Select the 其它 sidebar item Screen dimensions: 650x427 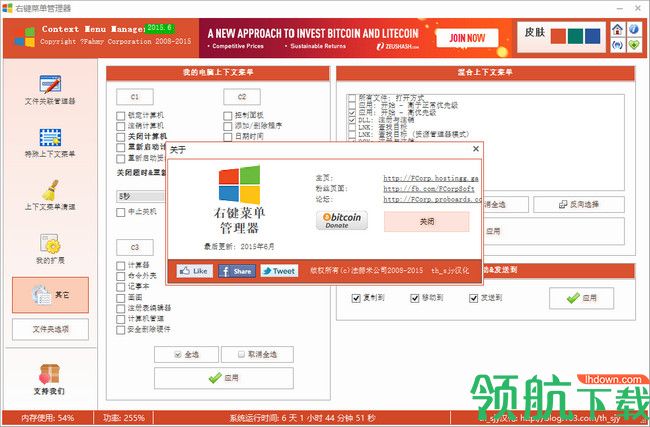pyautogui.click(x=50, y=295)
